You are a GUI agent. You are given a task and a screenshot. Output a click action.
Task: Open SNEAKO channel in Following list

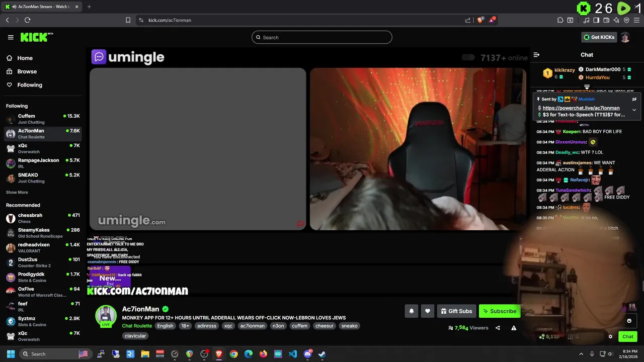pos(43,178)
